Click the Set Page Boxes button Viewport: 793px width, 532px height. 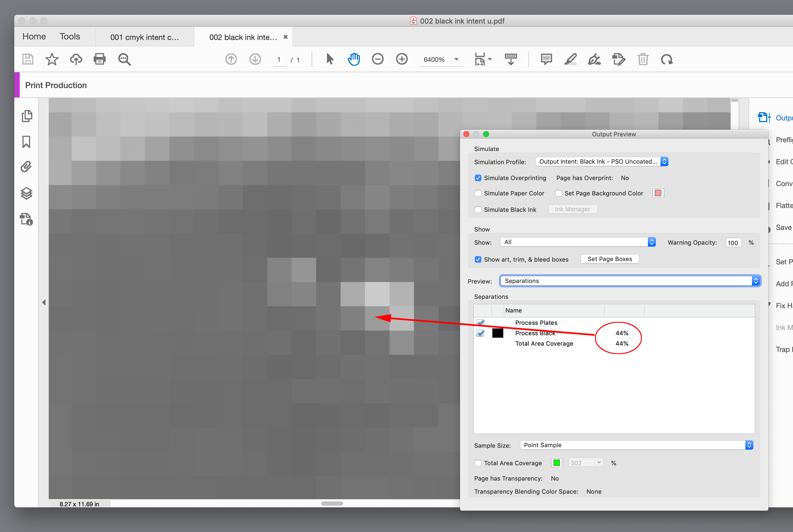(610, 259)
